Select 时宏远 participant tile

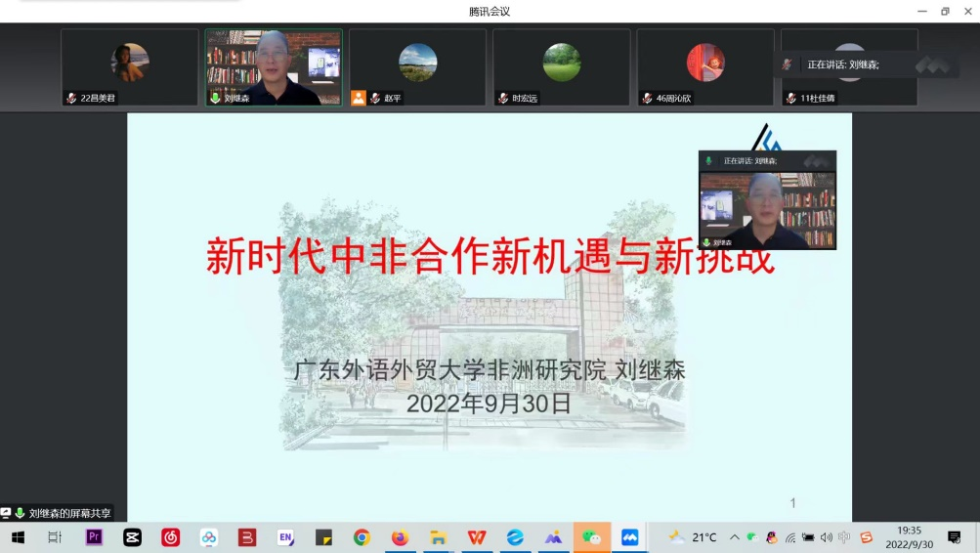click(x=561, y=66)
